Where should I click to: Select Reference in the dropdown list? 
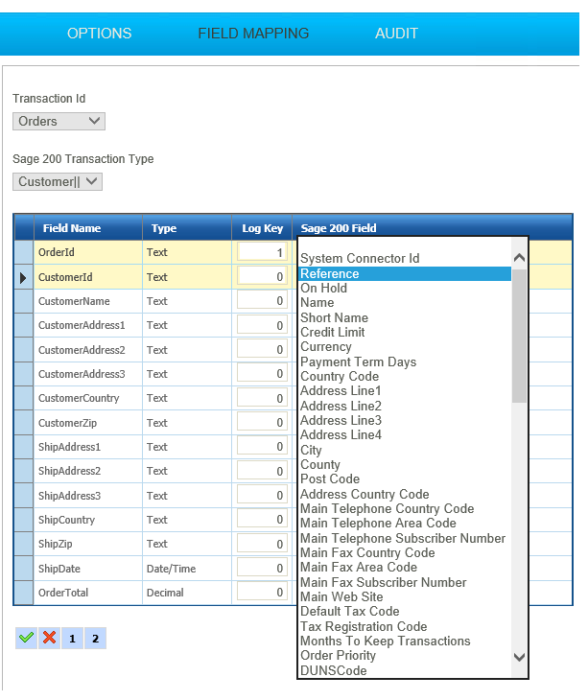pos(329,274)
